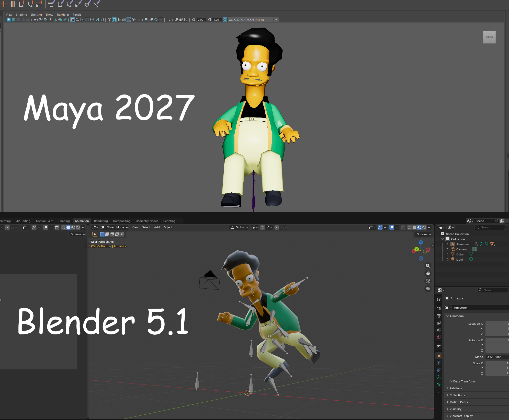Expand Armature in outliner

(448, 244)
